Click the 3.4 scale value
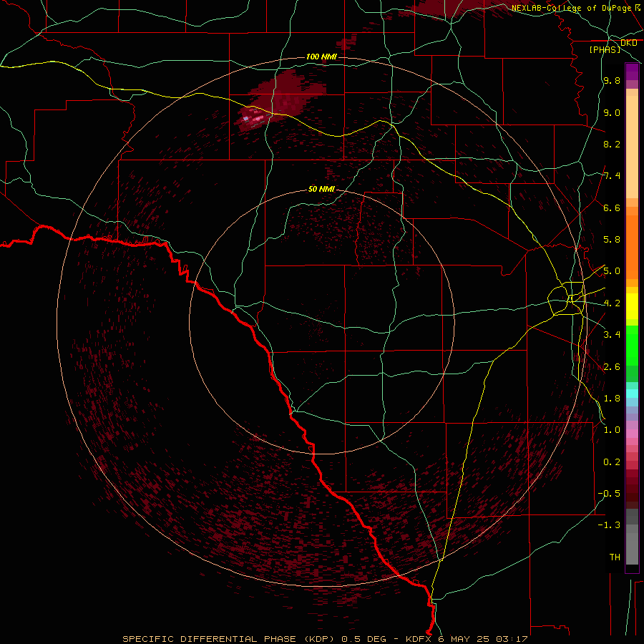Image resolution: width=644 pixels, height=644 pixels. coord(612,335)
